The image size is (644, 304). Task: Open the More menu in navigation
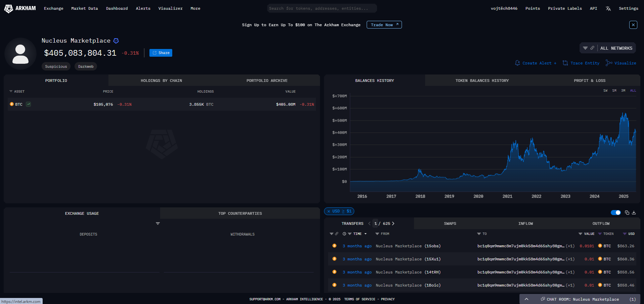click(195, 8)
